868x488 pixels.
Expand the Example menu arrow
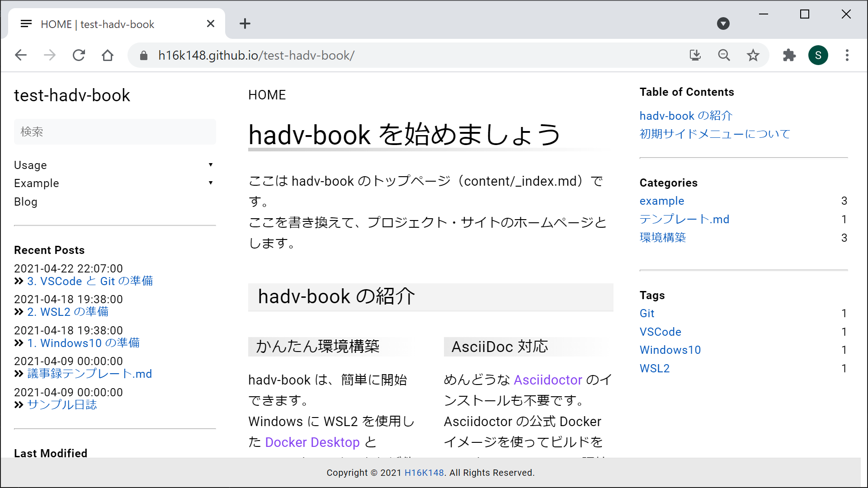tap(211, 183)
